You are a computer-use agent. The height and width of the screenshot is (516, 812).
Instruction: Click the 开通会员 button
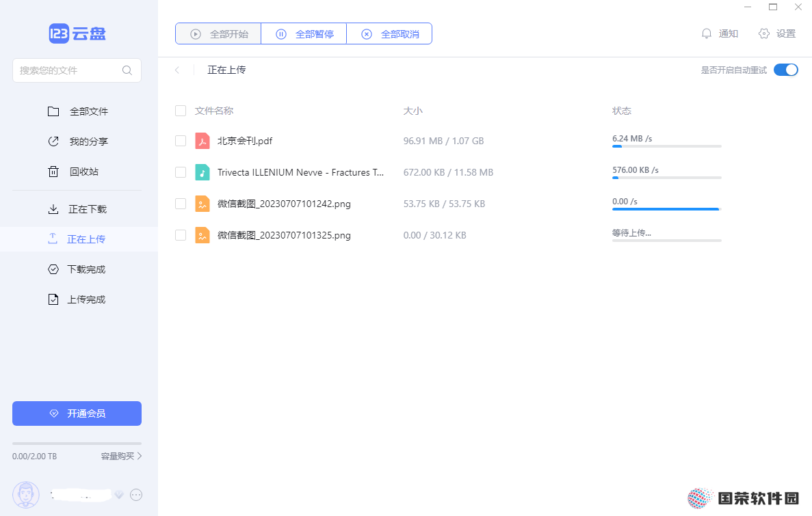[77, 413]
